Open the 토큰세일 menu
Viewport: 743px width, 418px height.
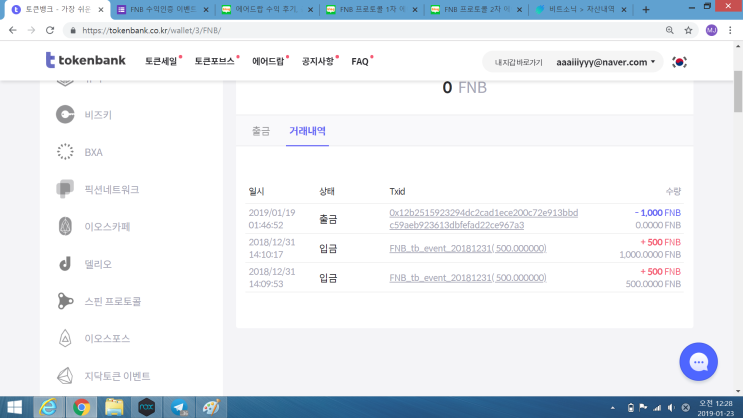(161, 61)
